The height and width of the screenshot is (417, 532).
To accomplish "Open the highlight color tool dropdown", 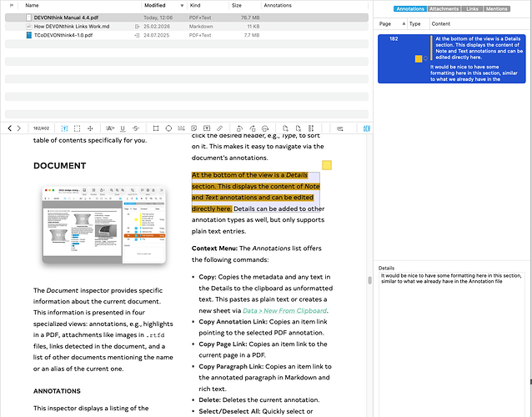I will click(110, 128).
